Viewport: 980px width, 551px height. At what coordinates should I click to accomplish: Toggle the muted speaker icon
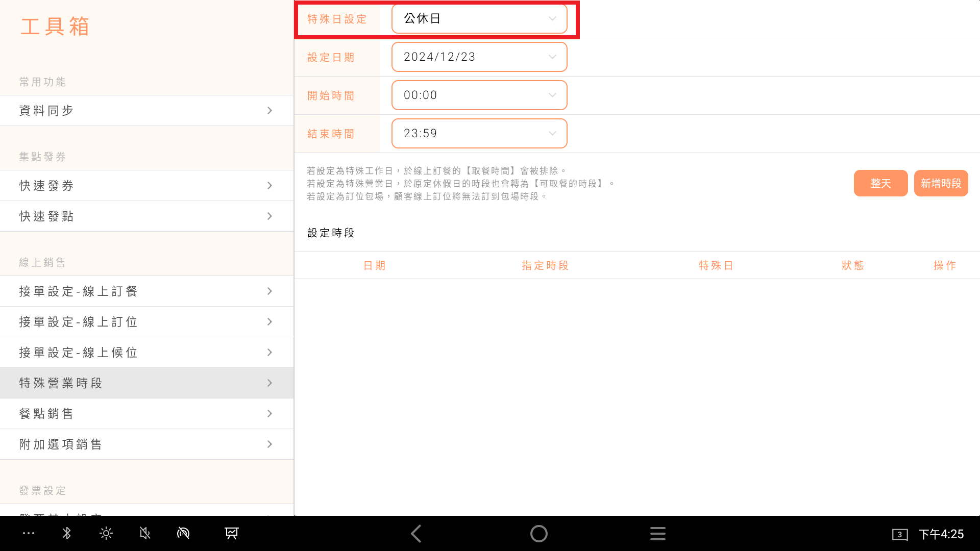(x=145, y=534)
